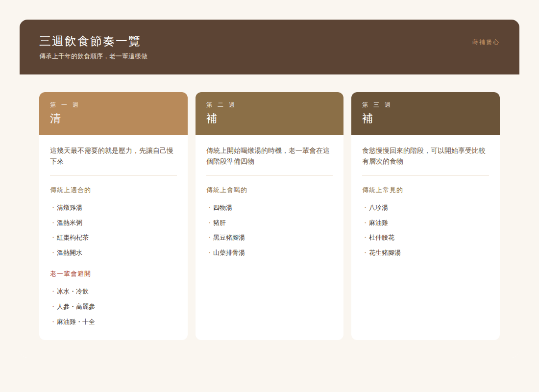Viewport: 539px width, 392px height.
Task: Click the title 三週飲食節奏一覽
Action: tap(89, 41)
